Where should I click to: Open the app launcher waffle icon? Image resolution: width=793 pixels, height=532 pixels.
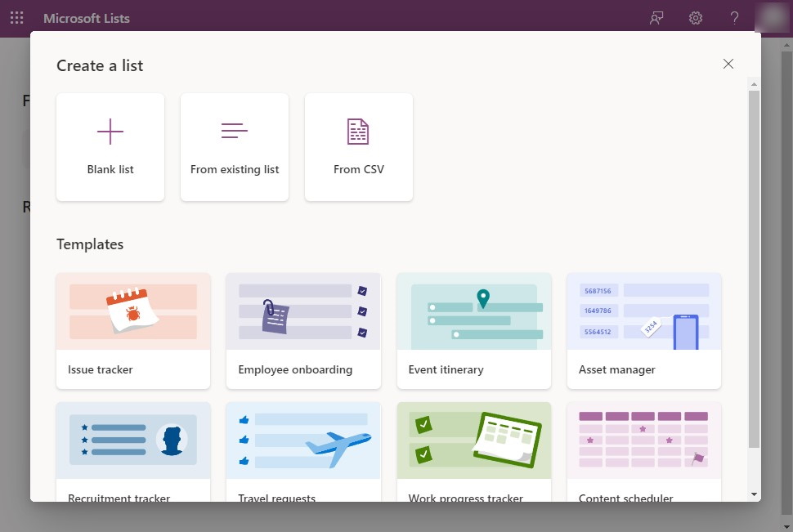(x=16, y=18)
